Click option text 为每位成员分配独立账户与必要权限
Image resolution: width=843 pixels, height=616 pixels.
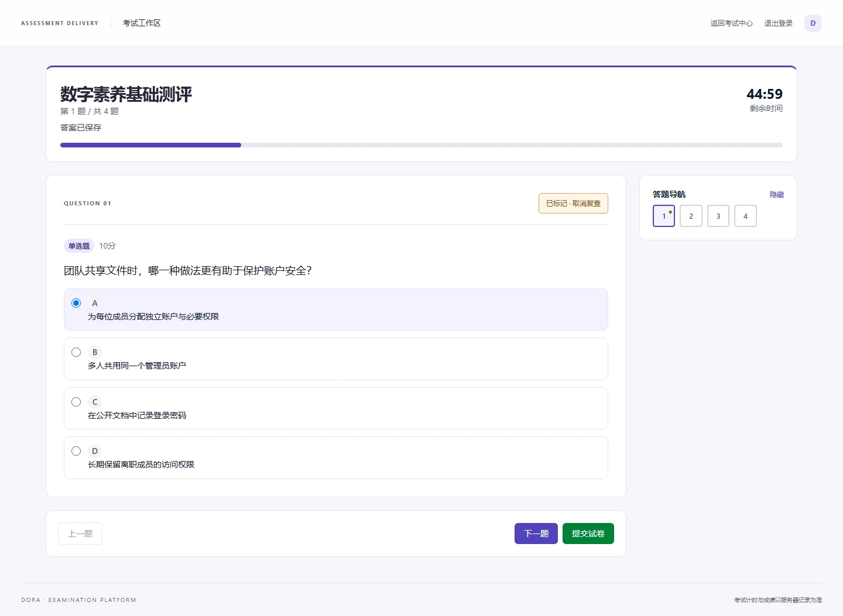153,316
